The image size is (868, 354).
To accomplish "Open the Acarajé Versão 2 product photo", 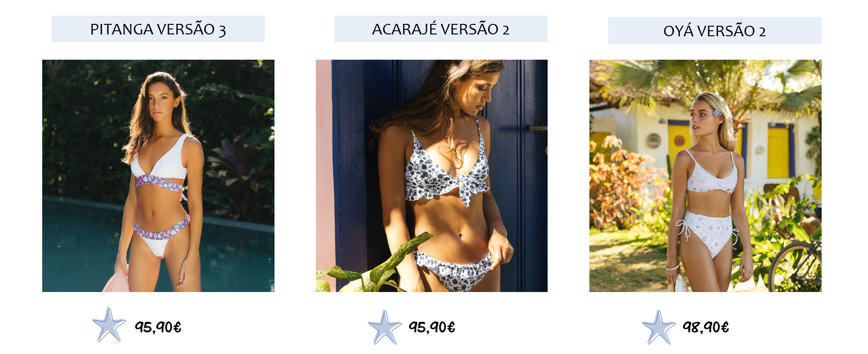I will [431, 176].
